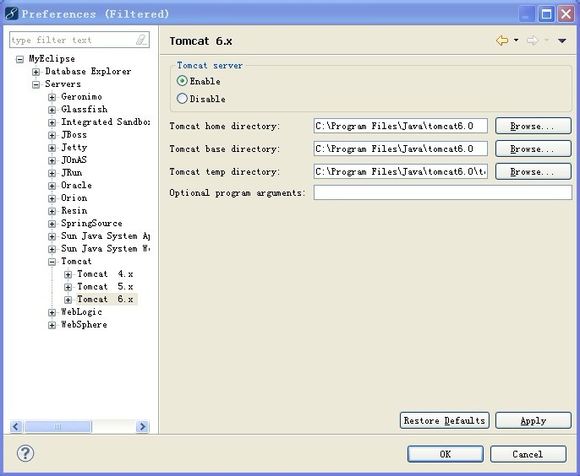580x476 pixels.
Task: Select the Enable radio button
Action: 182,81
